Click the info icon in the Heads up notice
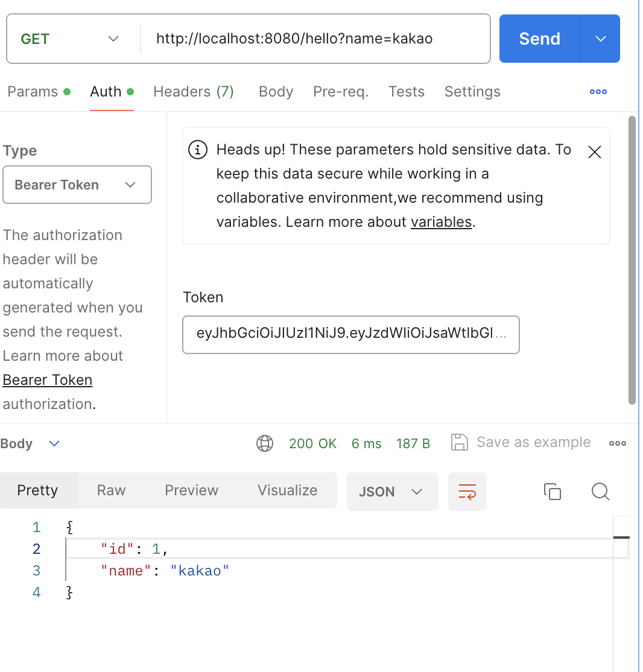Viewport: 643px width, 672px height. 198,150
